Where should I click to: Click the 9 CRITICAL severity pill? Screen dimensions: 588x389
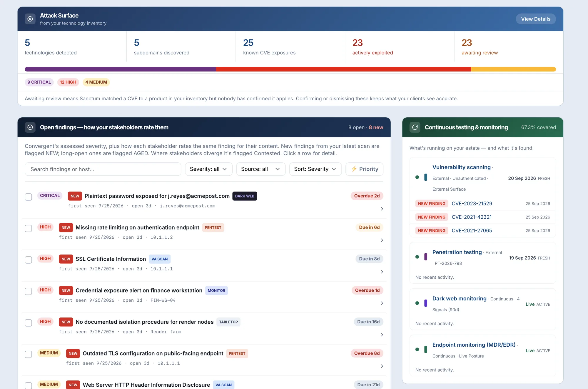[39, 82]
